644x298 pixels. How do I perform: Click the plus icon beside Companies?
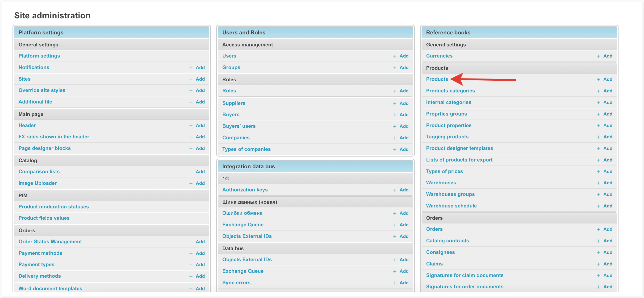click(394, 138)
